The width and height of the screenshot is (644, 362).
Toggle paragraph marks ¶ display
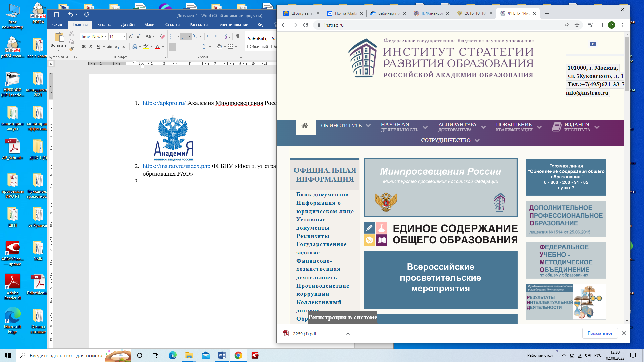237,36
